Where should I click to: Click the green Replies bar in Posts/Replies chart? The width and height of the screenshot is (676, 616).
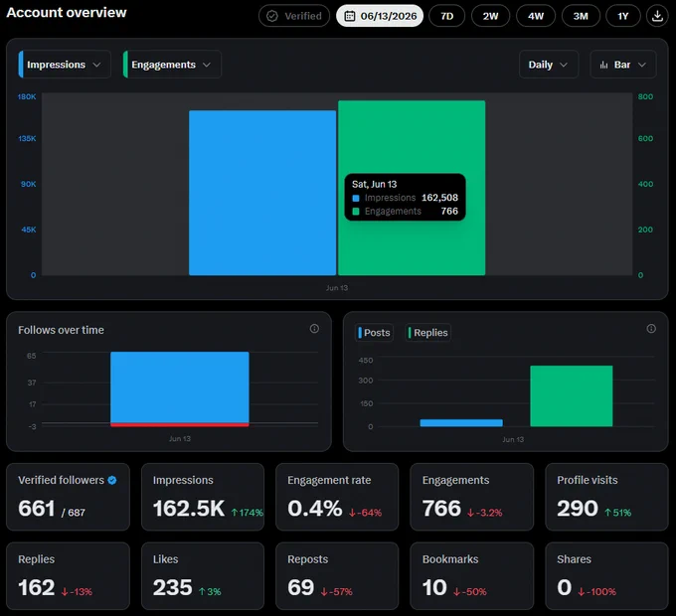pyautogui.click(x=572, y=395)
